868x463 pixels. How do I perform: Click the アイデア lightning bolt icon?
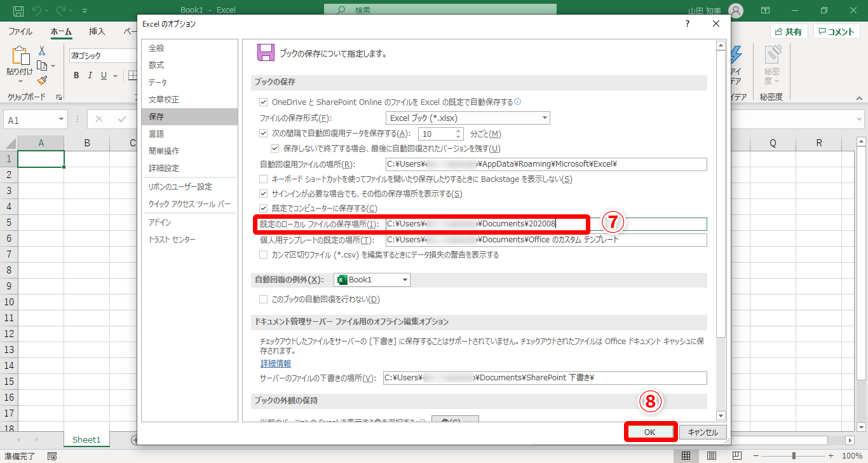click(x=736, y=55)
